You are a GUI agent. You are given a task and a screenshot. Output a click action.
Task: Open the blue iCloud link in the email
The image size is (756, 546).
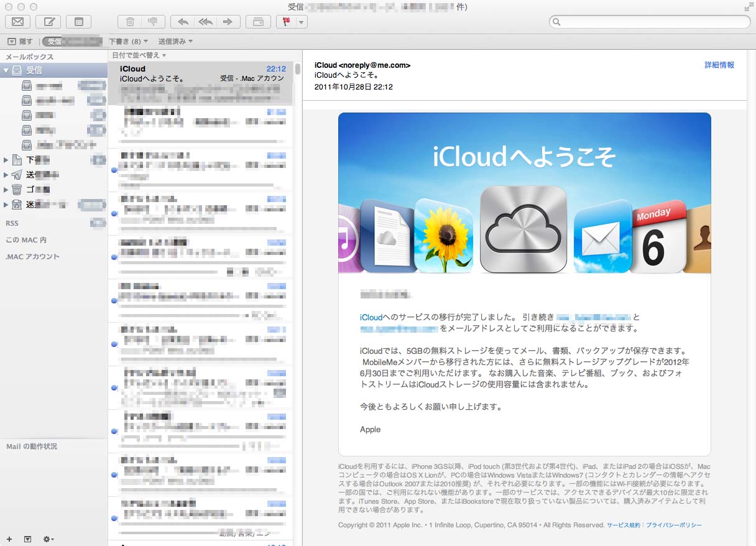pos(371,317)
